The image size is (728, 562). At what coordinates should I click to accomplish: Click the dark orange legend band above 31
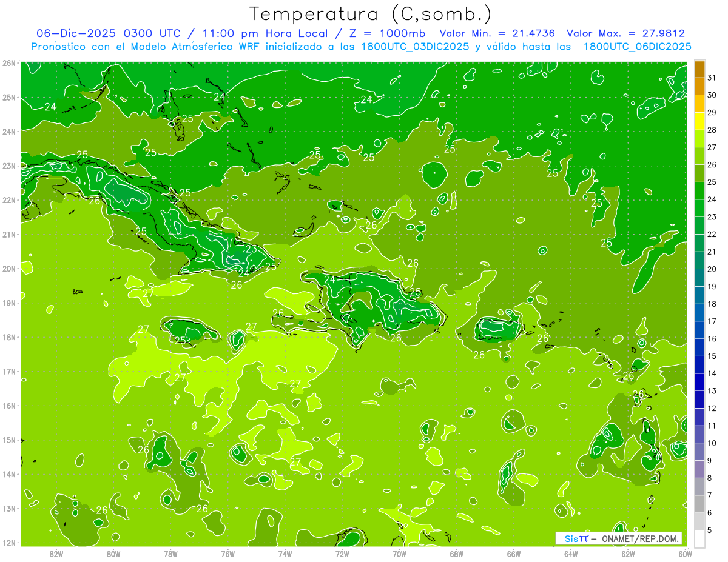coord(699,69)
